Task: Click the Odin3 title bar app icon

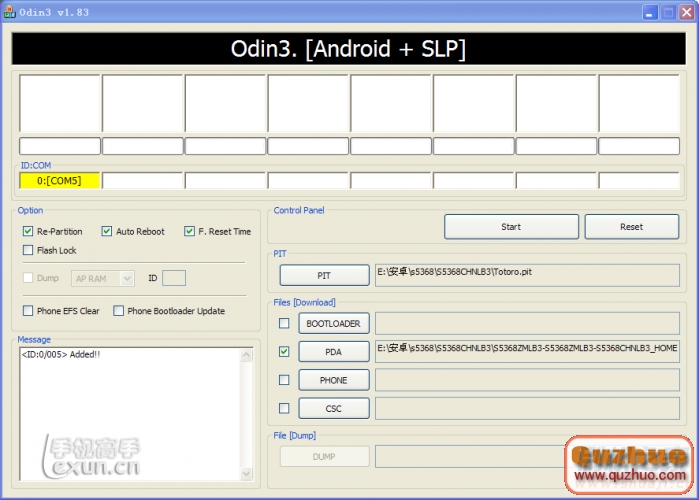Action: 9,12
